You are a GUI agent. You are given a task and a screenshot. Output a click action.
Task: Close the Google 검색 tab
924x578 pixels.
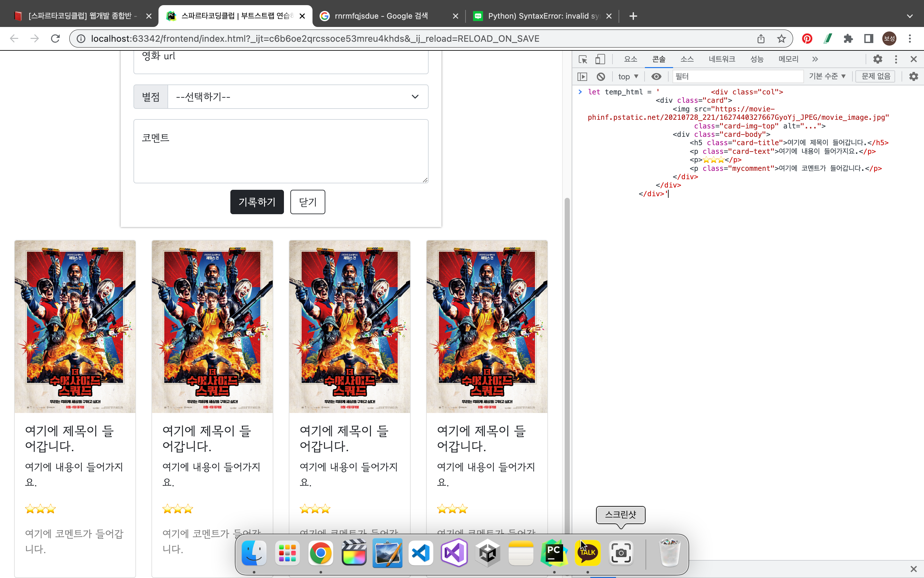(x=456, y=16)
